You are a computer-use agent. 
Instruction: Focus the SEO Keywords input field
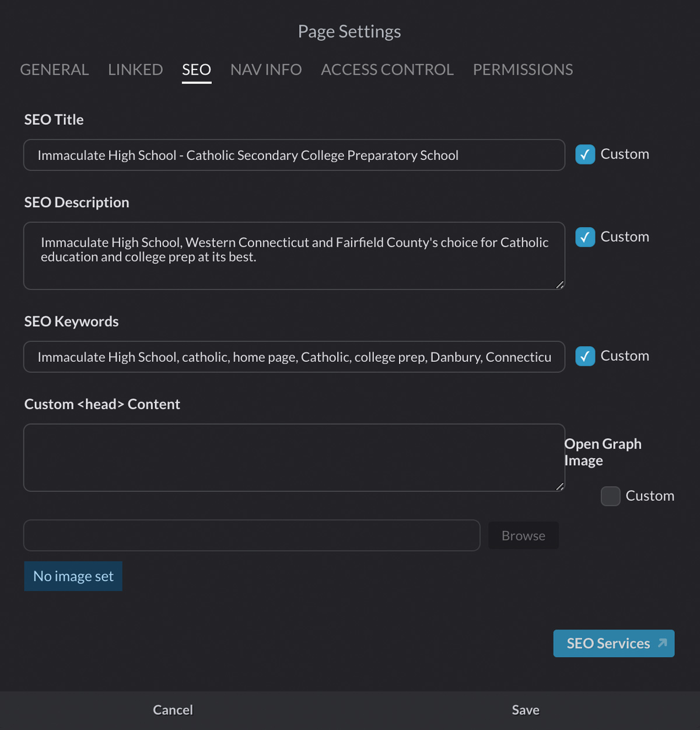pos(293,357)
